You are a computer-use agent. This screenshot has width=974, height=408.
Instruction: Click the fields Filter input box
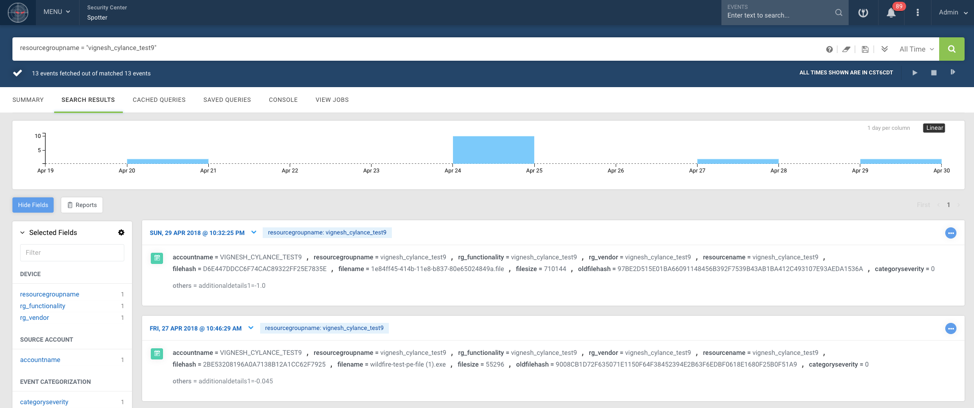coord(72,253)
